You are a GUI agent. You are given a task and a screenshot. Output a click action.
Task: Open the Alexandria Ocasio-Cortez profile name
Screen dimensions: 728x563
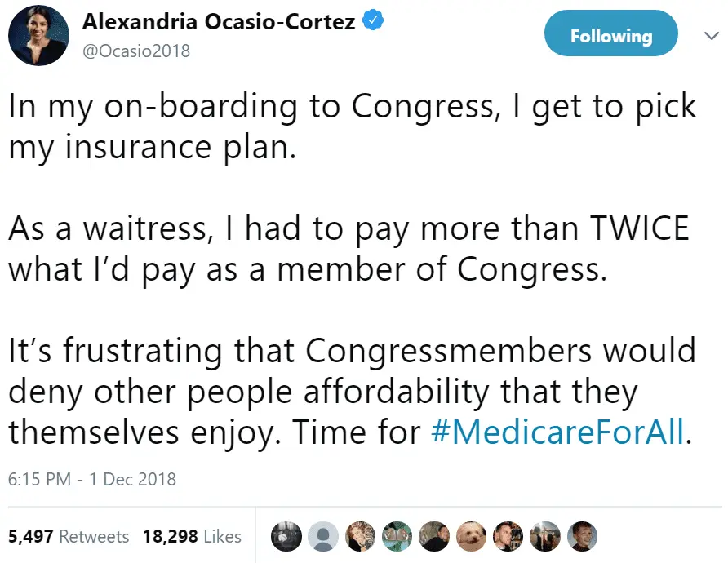[218, 22]
